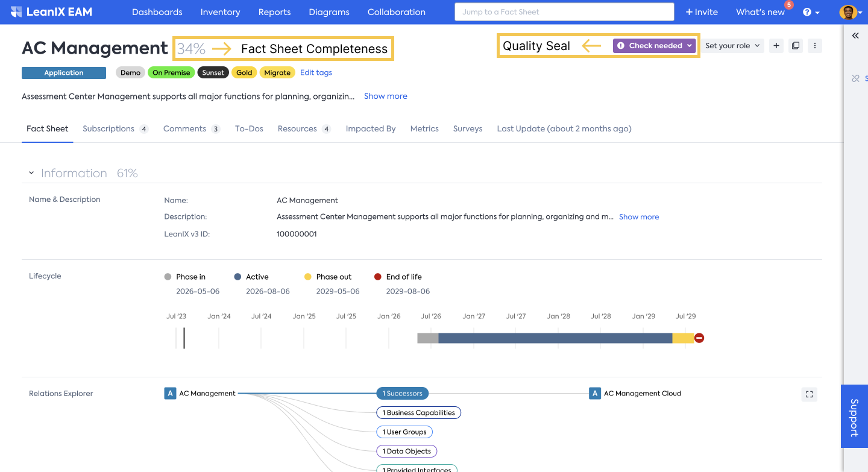Select the 1 Provided Interfaces relation pill
The image size is (868, 472).
(417, 468)
